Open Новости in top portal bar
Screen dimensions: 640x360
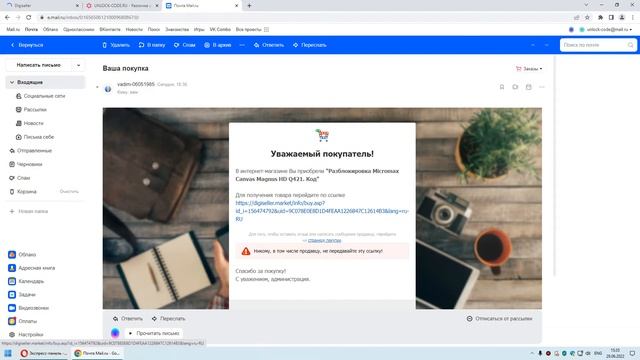[134, 29]
